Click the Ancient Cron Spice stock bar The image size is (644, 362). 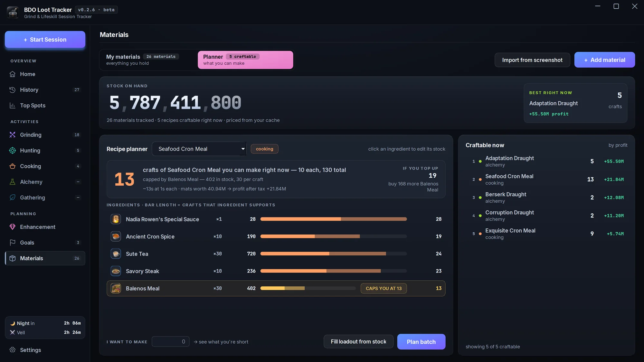(334, 237)
